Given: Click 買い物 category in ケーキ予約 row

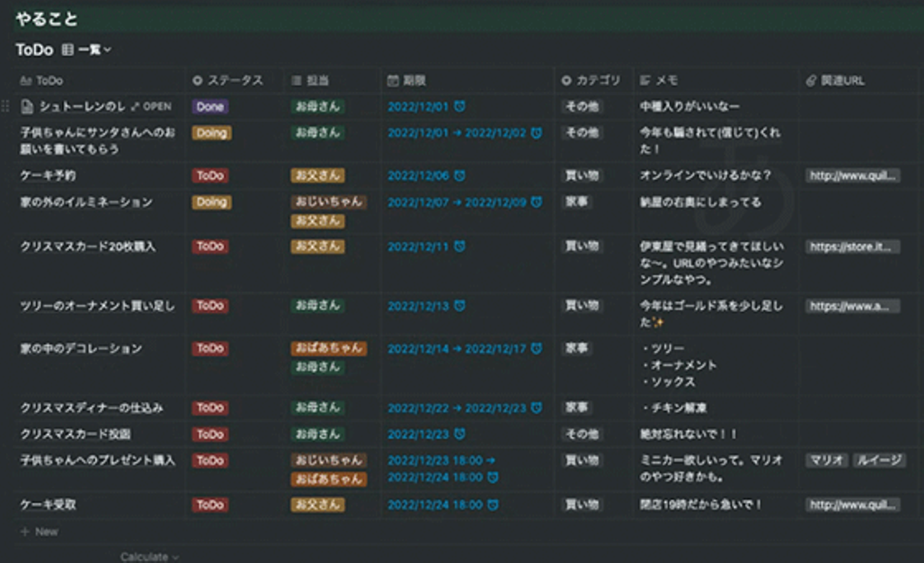Looking at the screenshot, I should [x=582, y=175].
